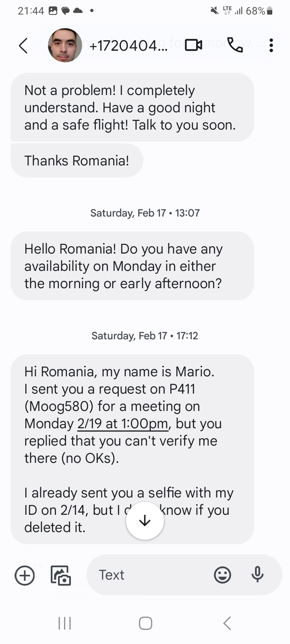This screenshot has width=290, height=644.
Task: Open the emoji picker smiley icon
Action: (222, 575)
